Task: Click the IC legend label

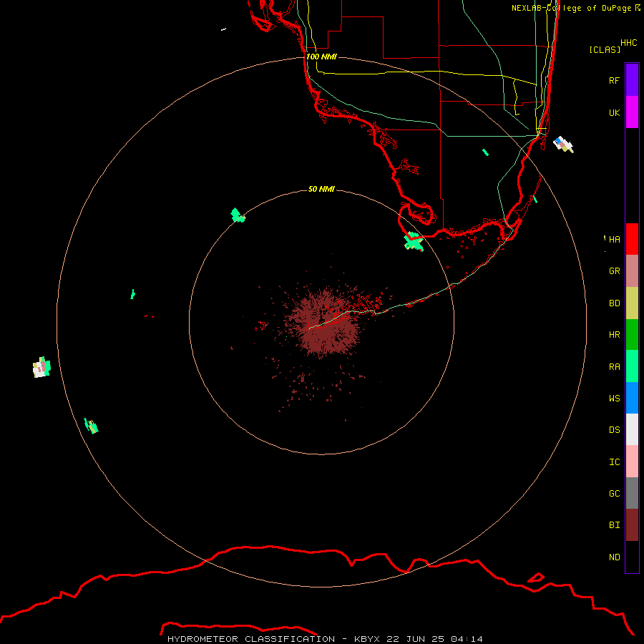Action: [x=614, y=462]
